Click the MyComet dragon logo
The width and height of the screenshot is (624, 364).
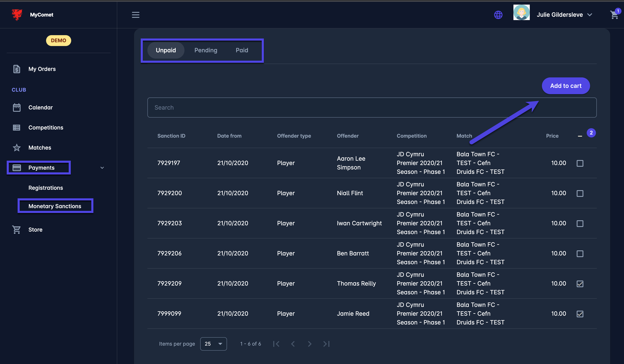point(17,15)
